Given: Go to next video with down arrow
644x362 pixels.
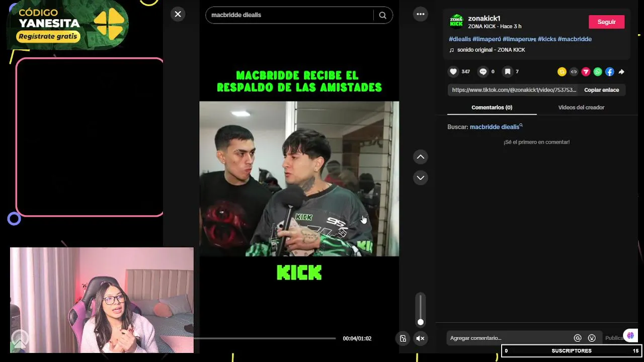Looking at the screenshot, I should click(x=421, y=177).
